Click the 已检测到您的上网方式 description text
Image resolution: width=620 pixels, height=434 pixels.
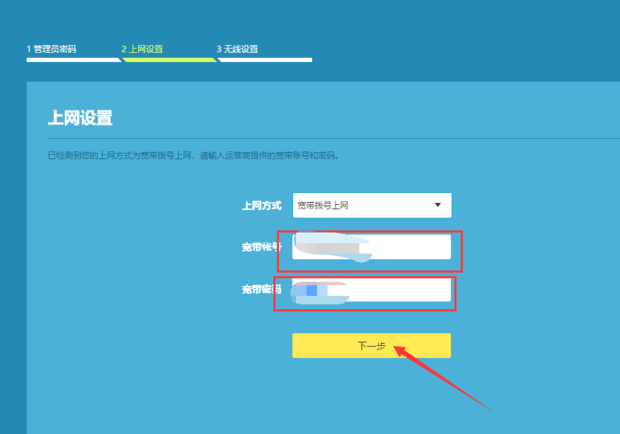pos(193,155)
